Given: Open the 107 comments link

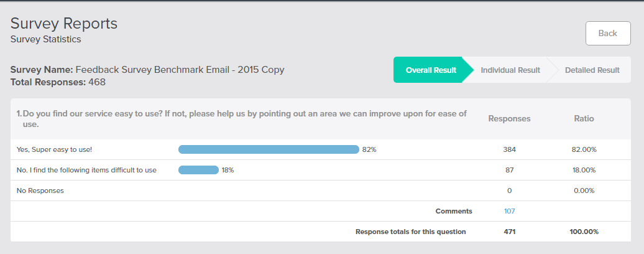Looking at the screenshot, I should click(x=509, y=211).
